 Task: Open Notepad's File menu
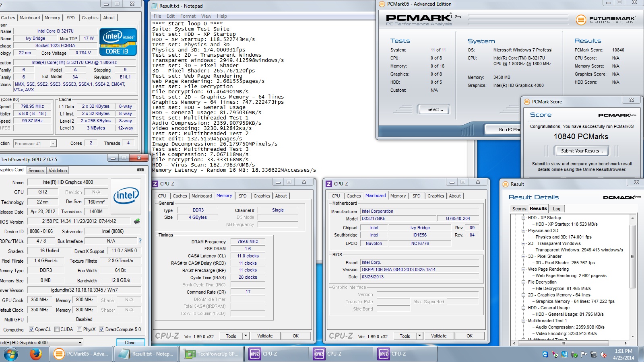pos(157,16)
